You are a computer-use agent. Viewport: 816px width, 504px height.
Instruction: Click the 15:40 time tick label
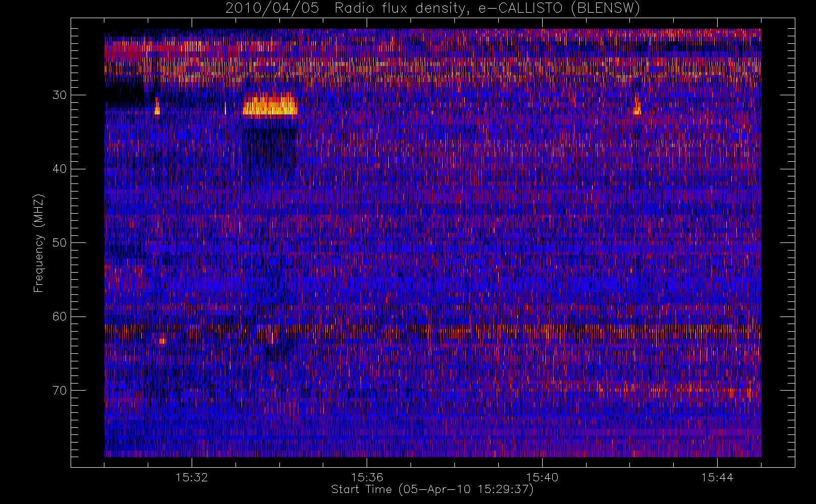[542, 477]
